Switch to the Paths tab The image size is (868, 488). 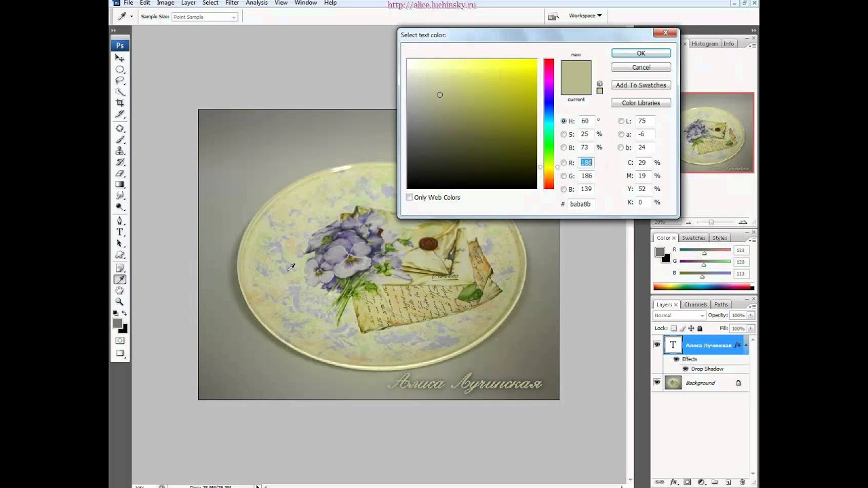click(x=721, y=305)
